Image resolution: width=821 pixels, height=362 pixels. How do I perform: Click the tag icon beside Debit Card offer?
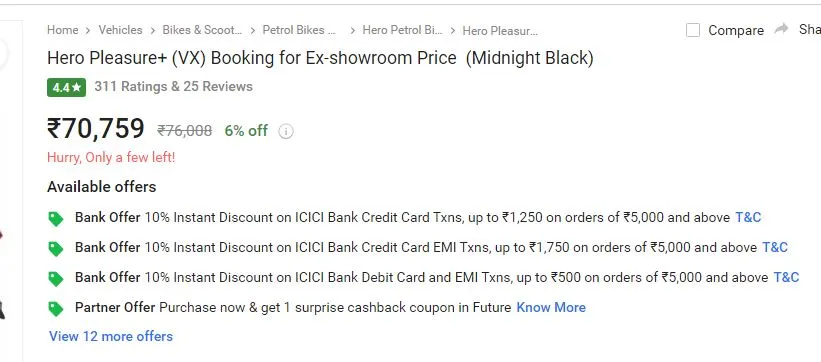pos(56,279)
